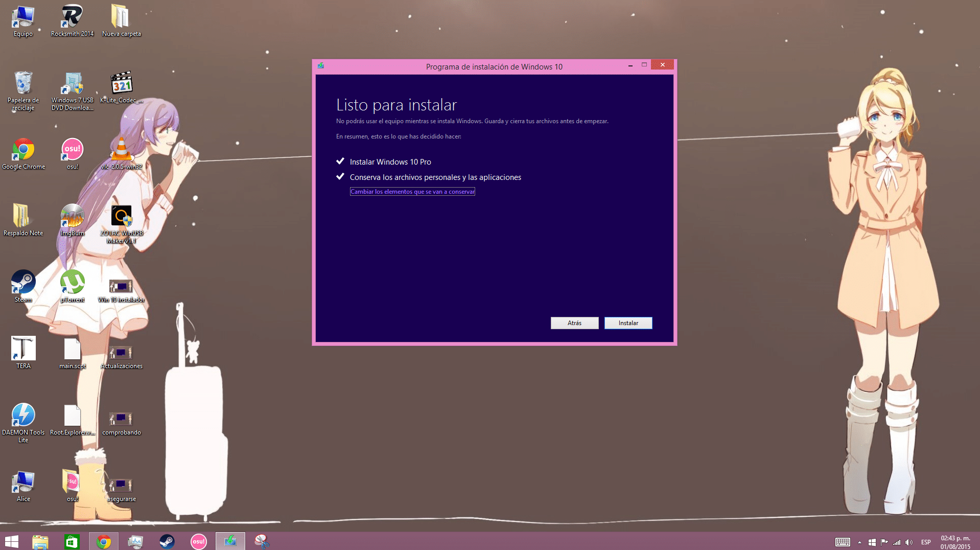Open the Snipping Tool taskbar icon
This screenshot has height=550, width=980.
[x=262, y=541]
